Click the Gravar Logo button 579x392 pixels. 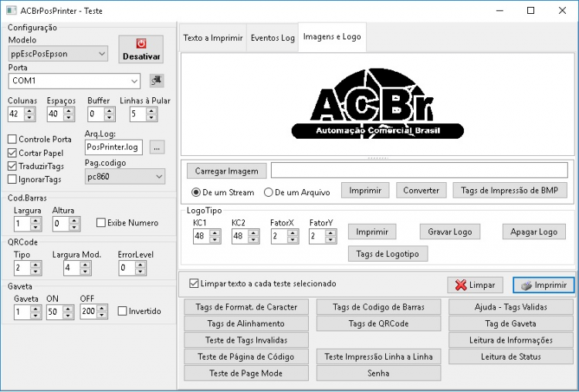(450, 231)
